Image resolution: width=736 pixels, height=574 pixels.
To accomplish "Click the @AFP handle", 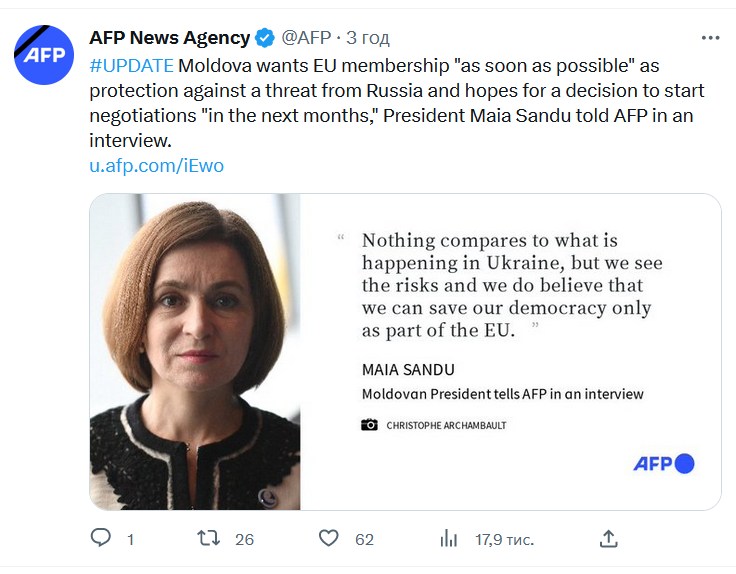I will 306,38.
